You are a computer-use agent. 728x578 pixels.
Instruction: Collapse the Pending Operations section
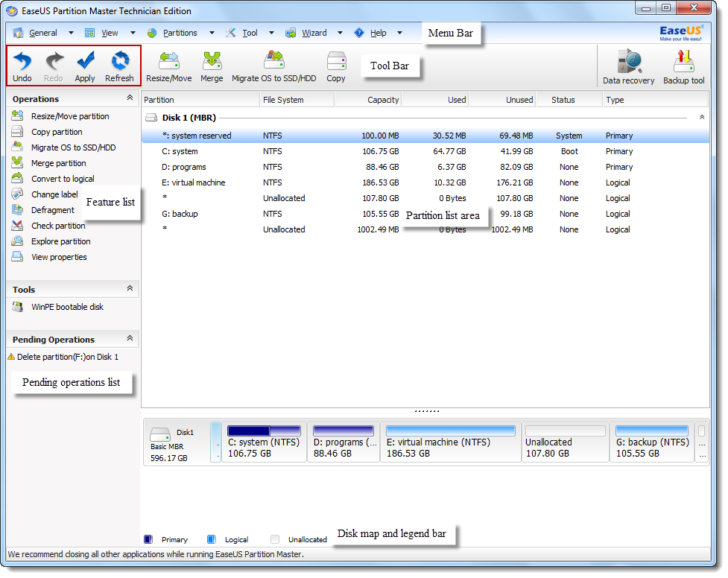coord(130,339)
